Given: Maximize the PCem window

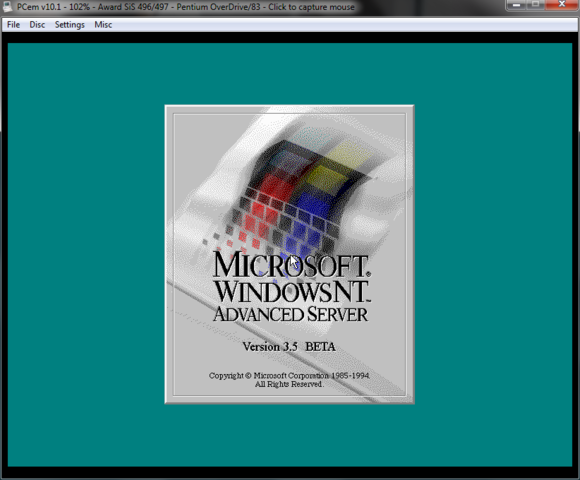Looking at the screenshot, I should (535, 5).
